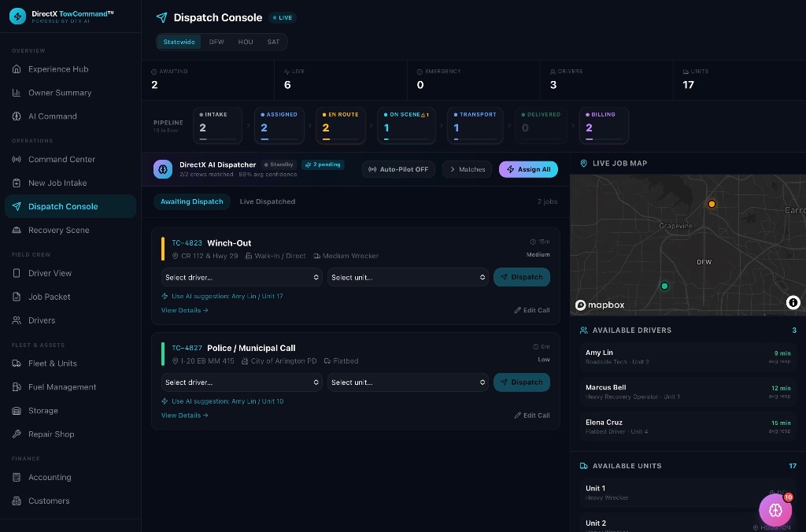806x532 pixels.
Task: Click the Available Drivers people icon
Action: pos(583,330)
